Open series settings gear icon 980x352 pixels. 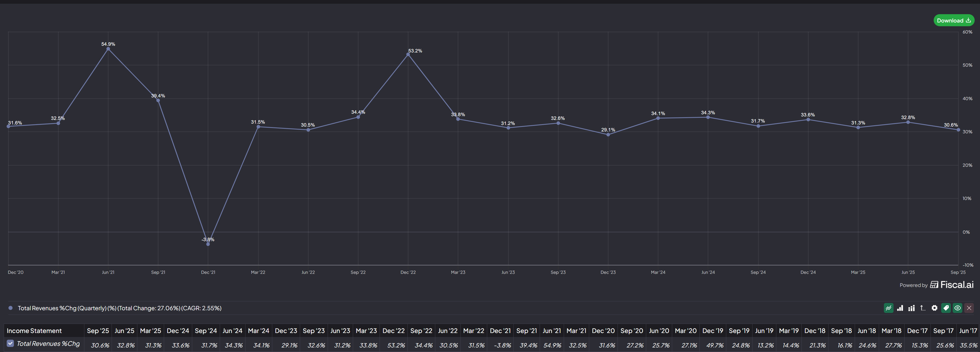tap(934, 308)
